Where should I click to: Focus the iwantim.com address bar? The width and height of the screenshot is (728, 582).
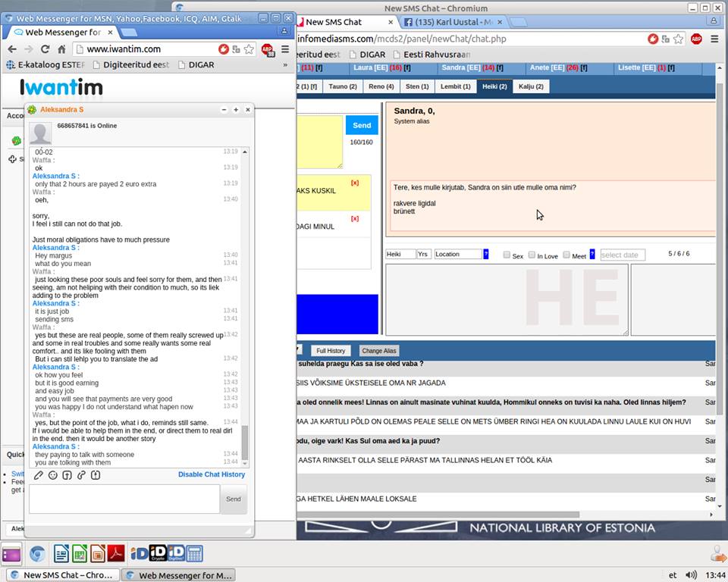[x=151, y=49]
